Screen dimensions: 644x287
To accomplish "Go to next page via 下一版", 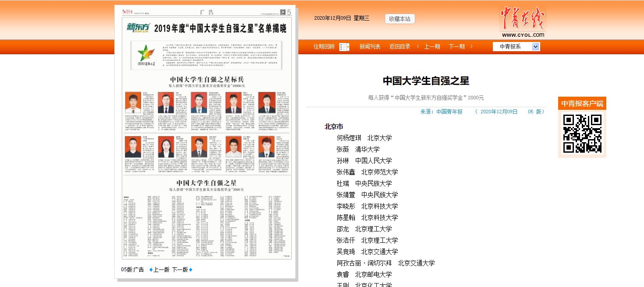I will coord(180,269).
